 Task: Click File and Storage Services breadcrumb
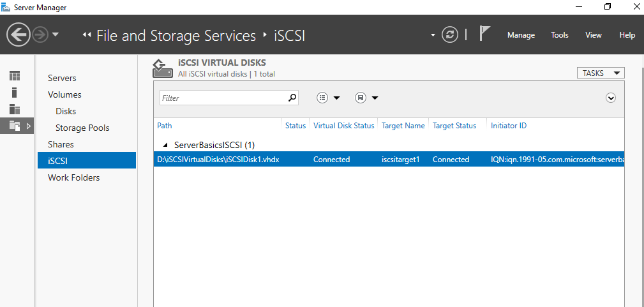176,35
